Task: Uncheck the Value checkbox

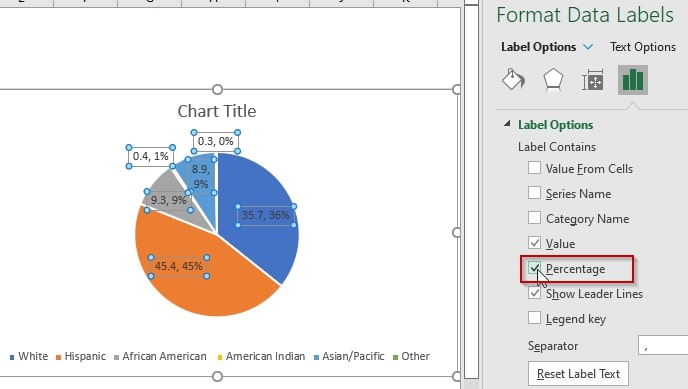Action: coord(534,243)
